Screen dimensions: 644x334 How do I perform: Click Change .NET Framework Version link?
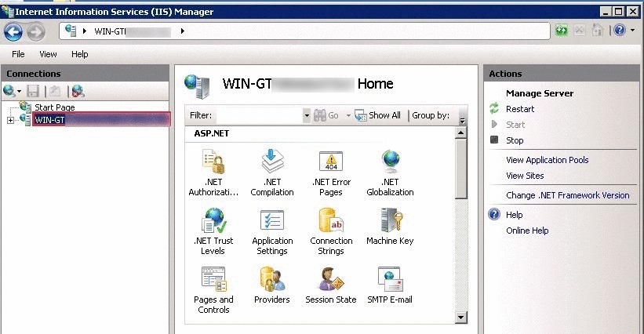tap(567, 195)
